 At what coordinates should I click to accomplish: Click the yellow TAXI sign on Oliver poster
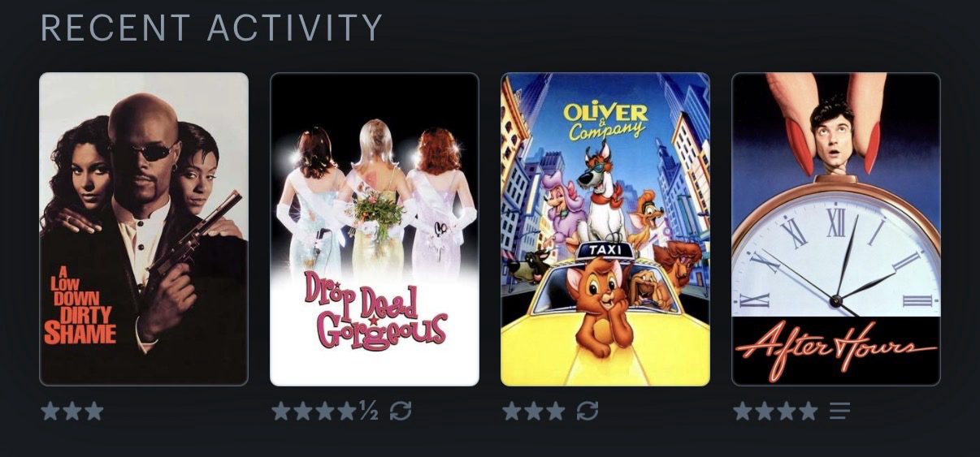(x=605, y=249)
